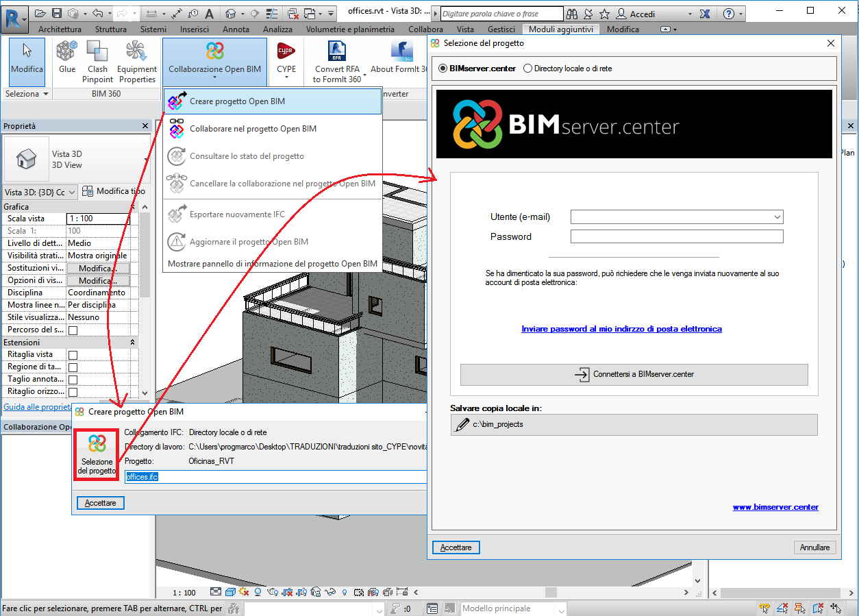Screen dimensions: 859x616
Task: Enable the Ritaglia vista checkbox
Action: [x=73, y=355]
